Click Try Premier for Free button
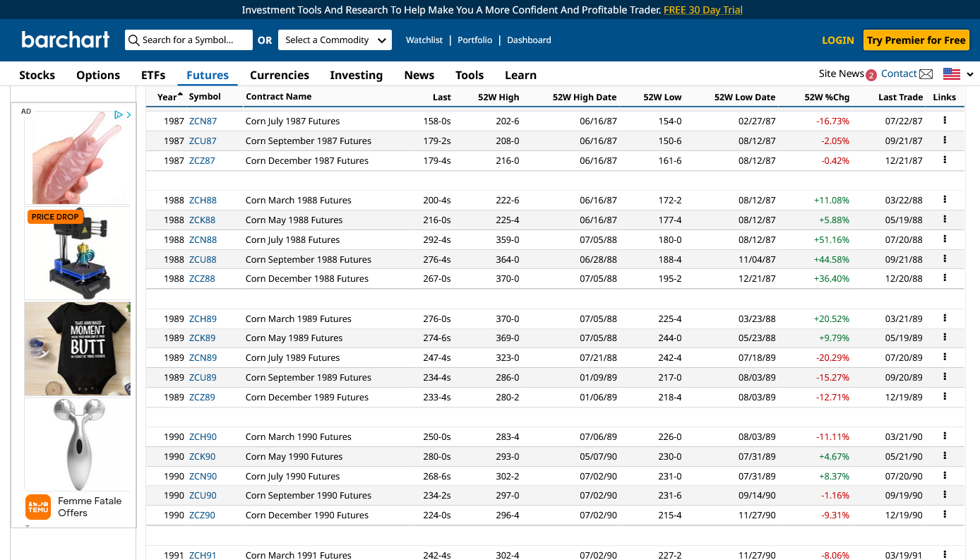Viewport: 980px width, 560px height. pos(916,40)
